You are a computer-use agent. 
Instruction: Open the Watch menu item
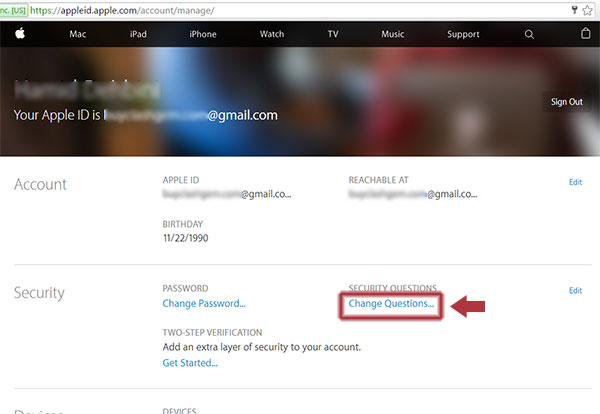point(272,34)
